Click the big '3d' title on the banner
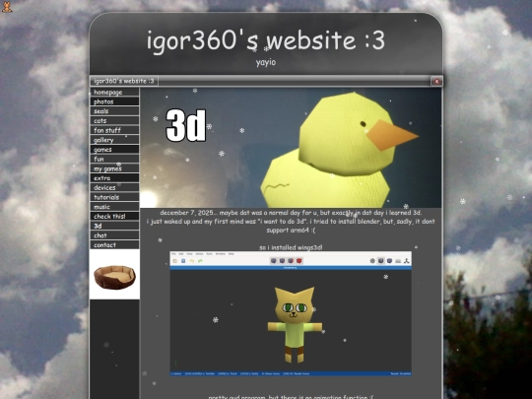This screenshot has width=532, height=399. [186, 125]
